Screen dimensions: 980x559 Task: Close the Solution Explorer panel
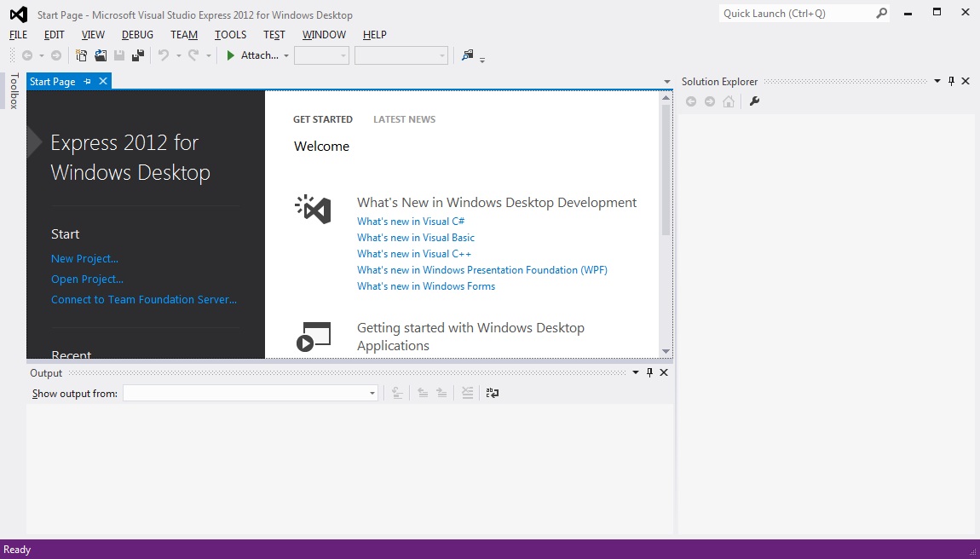(x=966, y=81)
